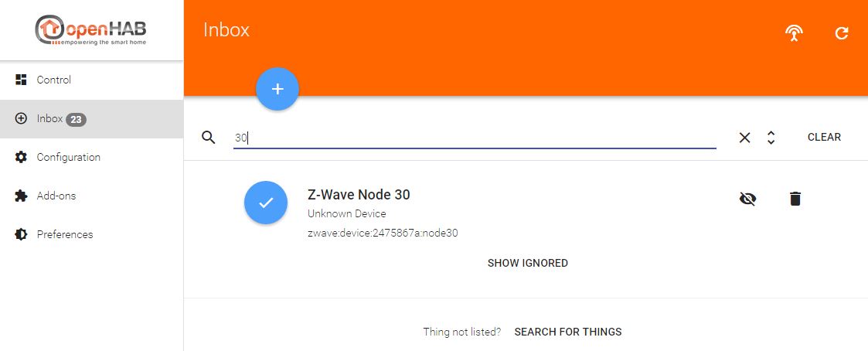
Task: Clear the search text via the X icon
Action: pos(744,138)
